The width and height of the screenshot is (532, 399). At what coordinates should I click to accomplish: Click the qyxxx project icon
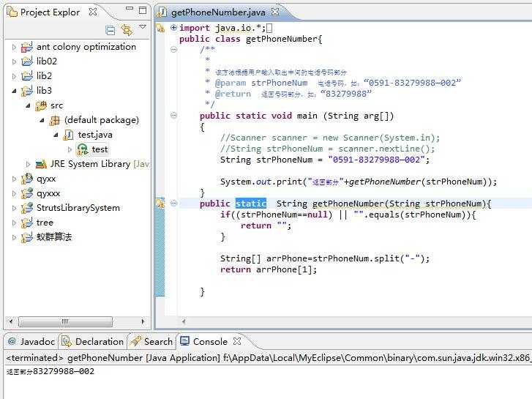[27, 193]
